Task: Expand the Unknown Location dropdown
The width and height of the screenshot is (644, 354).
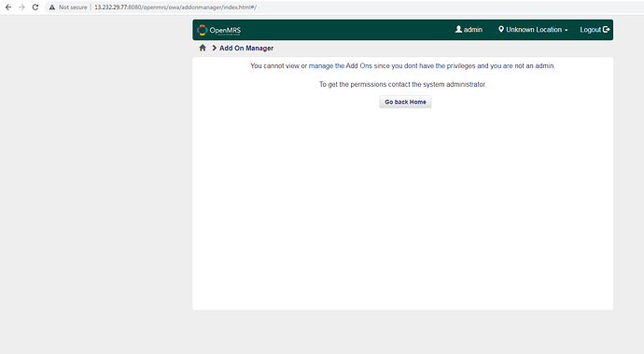Action: point(533,30)
